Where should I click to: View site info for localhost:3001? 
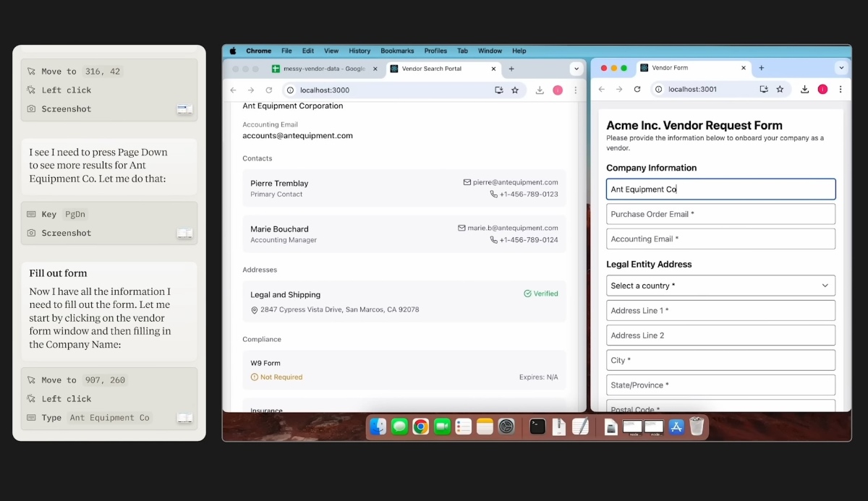pos(658,89)
